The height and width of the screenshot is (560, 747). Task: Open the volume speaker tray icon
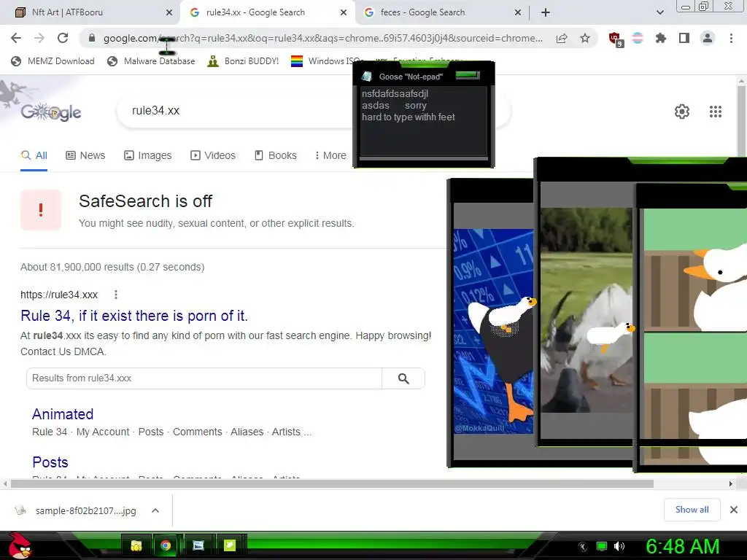point(619,546)
